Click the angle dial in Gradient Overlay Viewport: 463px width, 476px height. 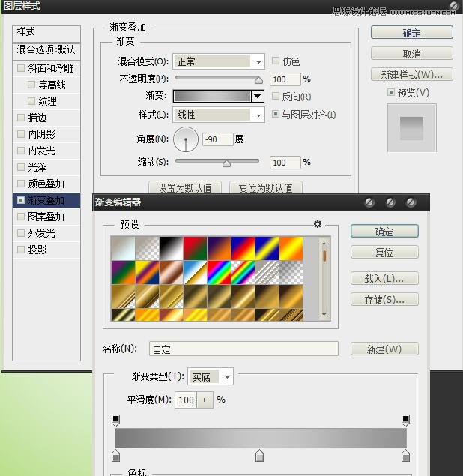[186, 139]
